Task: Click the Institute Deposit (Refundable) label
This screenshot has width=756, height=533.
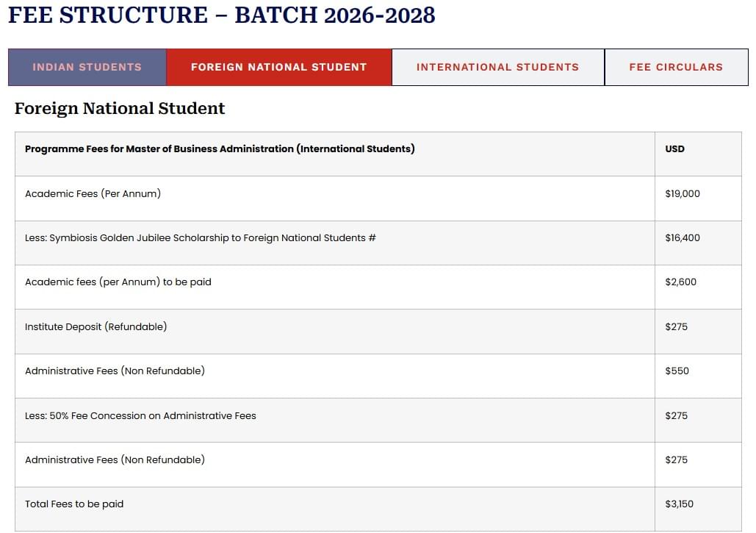Action: [x=96, y=326]
